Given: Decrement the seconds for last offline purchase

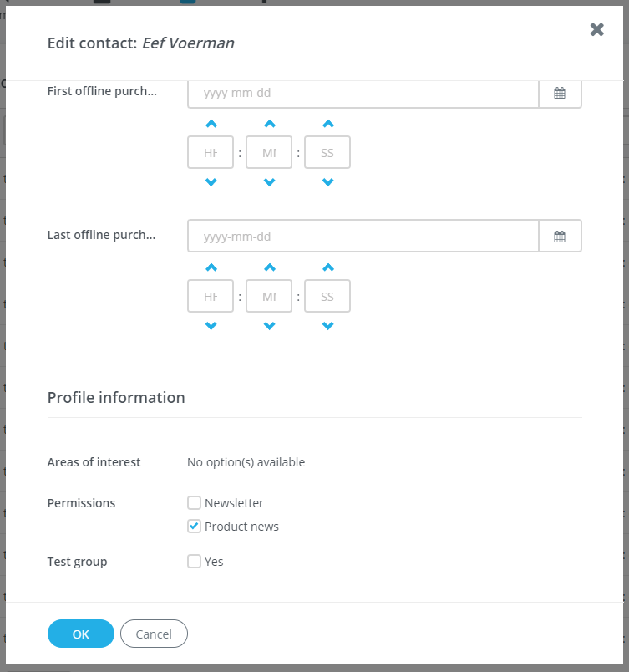Looking at the screenshot, I should coord(327,326).
